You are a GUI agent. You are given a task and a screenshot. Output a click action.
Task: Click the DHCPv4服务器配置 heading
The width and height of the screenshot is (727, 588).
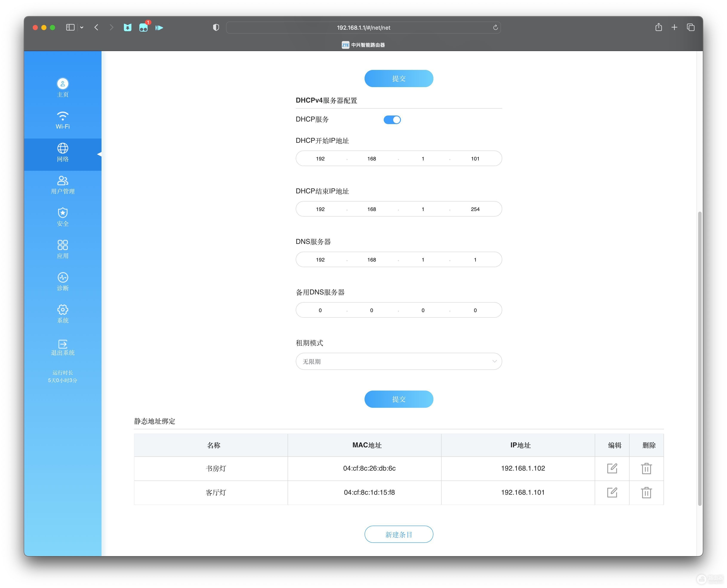coord(326,100)
